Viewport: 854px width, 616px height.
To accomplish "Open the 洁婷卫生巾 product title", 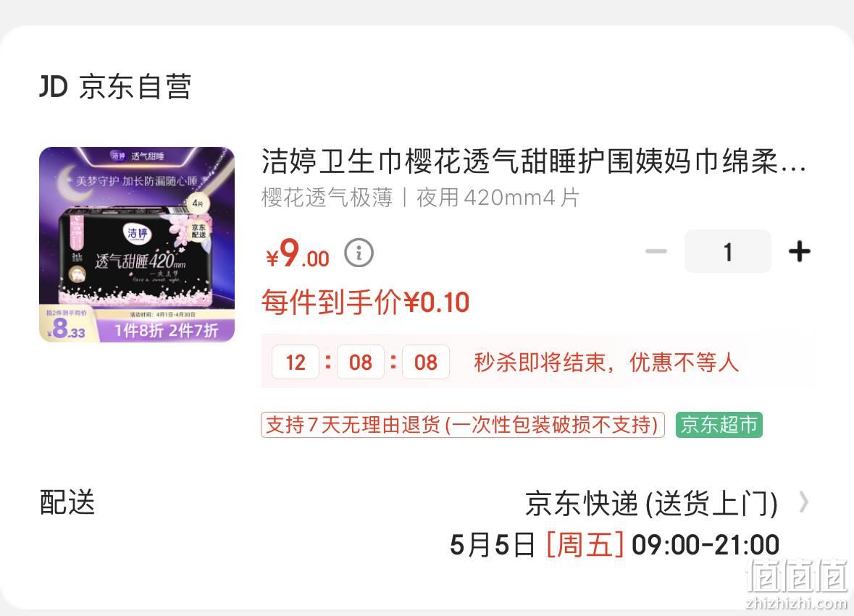I will pos(533,161).
